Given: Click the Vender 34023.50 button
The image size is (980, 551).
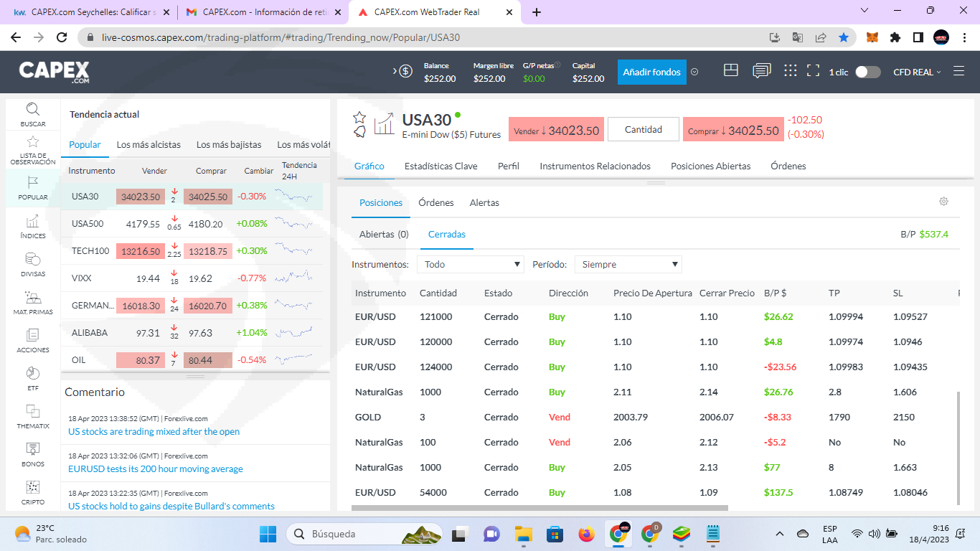Looking at the screenshot, I should click(x=556, y=130).
